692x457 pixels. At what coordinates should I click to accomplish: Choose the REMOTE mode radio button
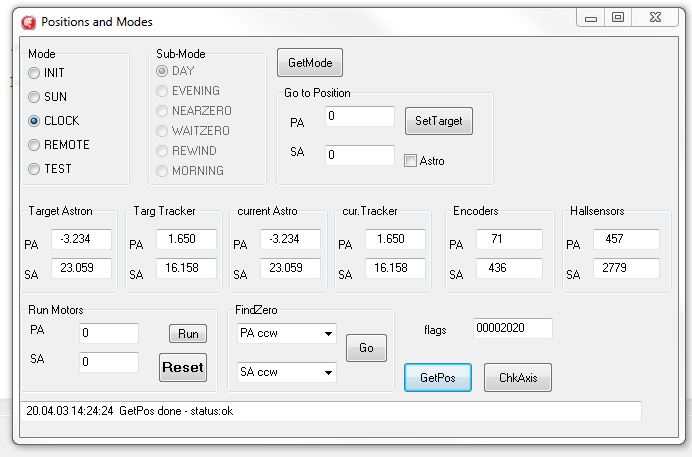[x=34, y=145]
